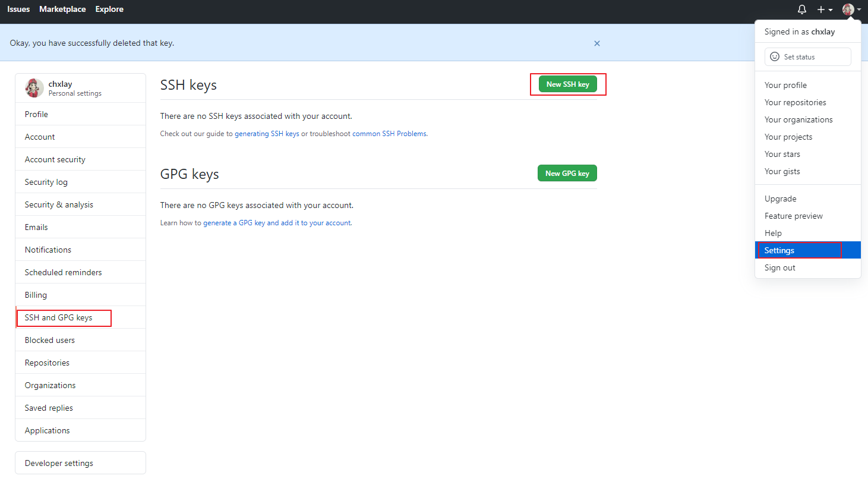The image size is (868, 485).
Task: Select Upgrade in the user menu
Action: (x=807, y=199)
